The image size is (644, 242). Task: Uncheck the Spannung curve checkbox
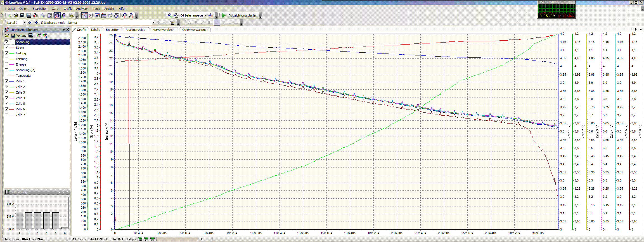click(x=6, y=42)
